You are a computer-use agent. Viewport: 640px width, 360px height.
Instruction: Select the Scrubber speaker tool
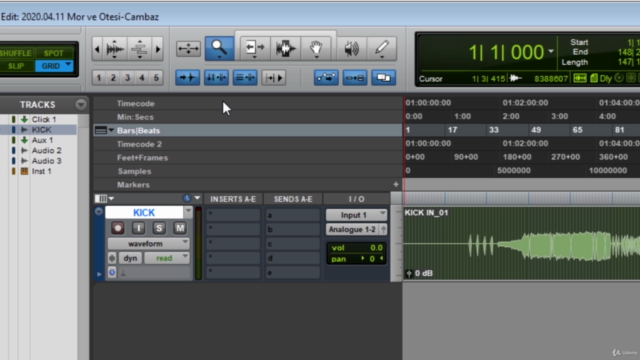pyautogui.click(x=351, y=49)
